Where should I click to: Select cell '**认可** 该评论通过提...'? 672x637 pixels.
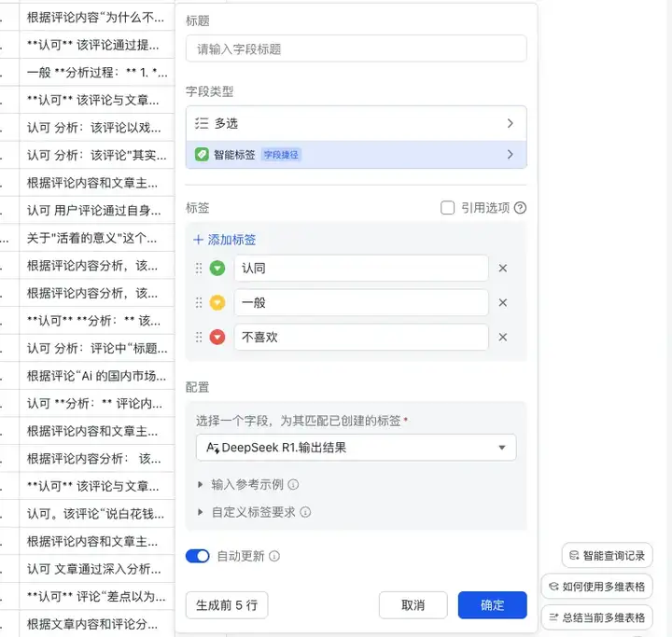click(97, 45)
